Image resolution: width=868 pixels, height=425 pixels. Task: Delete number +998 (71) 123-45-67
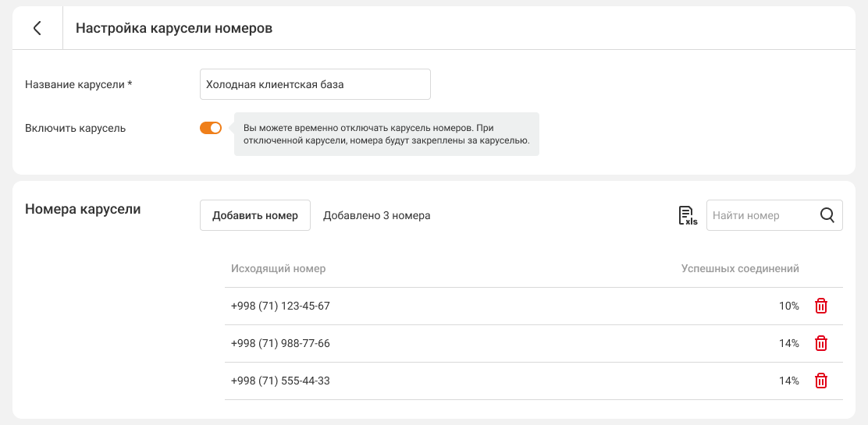pos(821,306)
